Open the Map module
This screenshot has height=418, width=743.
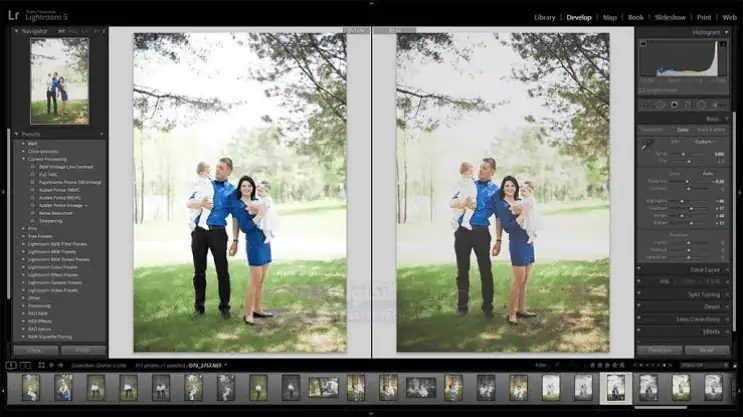click(x=610, y=18)
